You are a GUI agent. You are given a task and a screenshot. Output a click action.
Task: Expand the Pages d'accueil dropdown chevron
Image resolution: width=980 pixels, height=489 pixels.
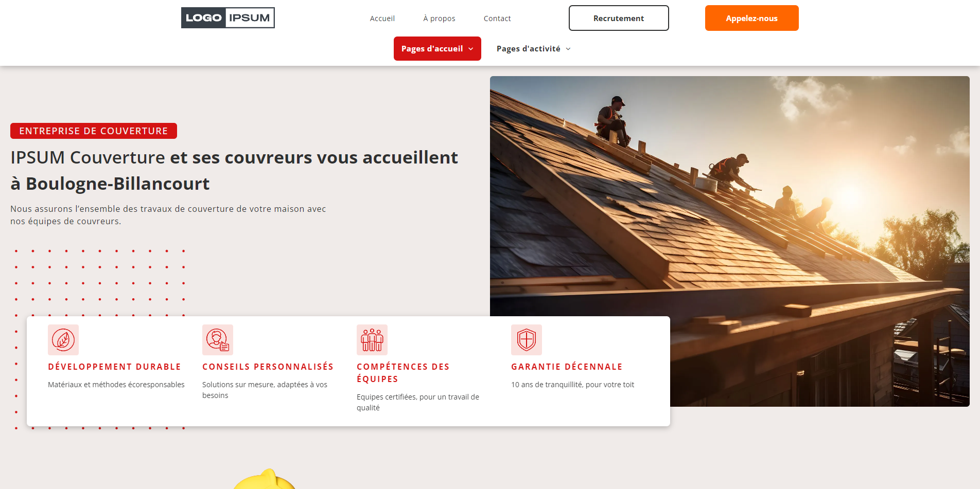click(x=471, y=49)
